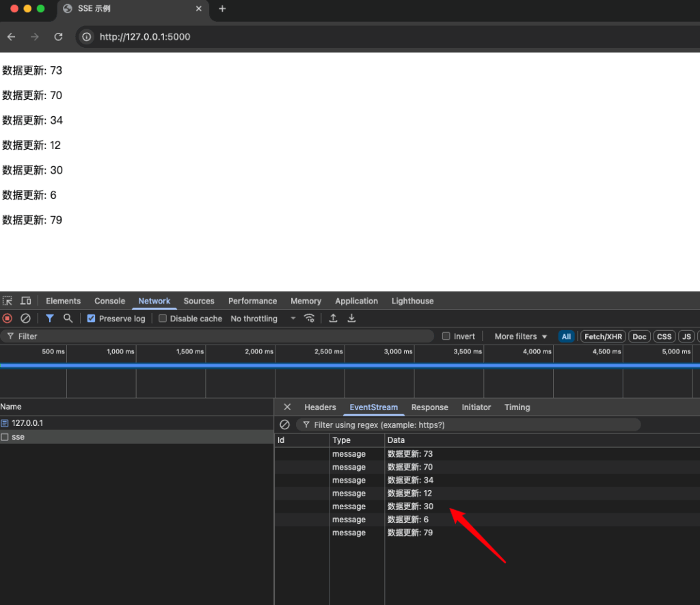Select message row with data 73
Screen dimensions: 700x605
(x=487, y=454)
